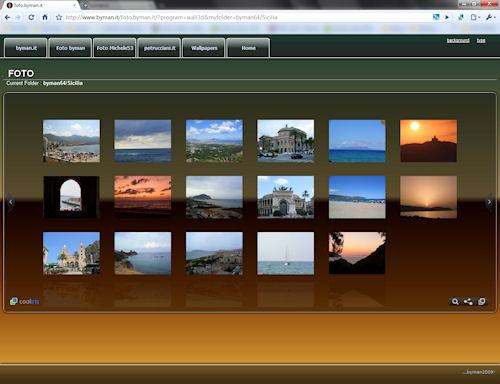This screenshot has width=500, height=384.
Task: Click the Cooliris share icon
Action: pos(468,302)
